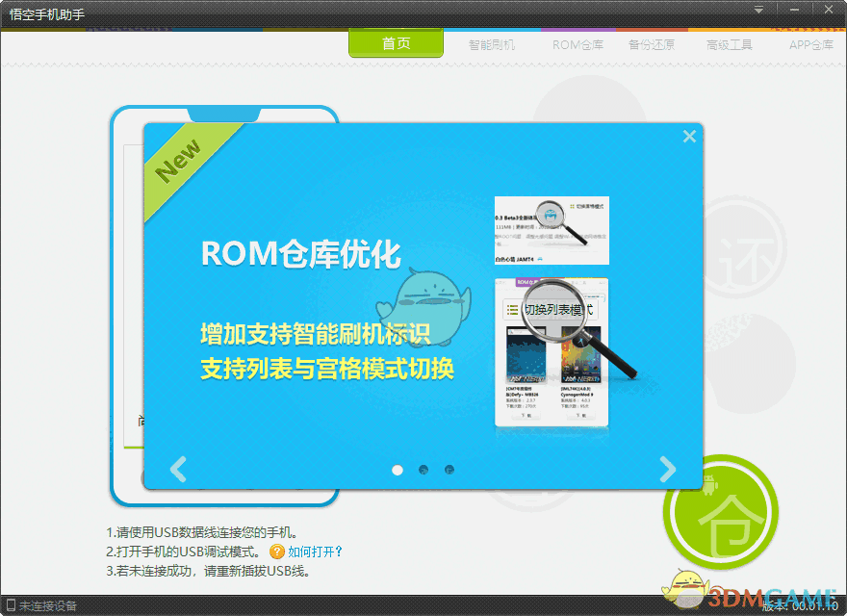Viewport: 847px width, 616px height.
Task: Click the 悟空手机助手 title text
Action: 47,14
